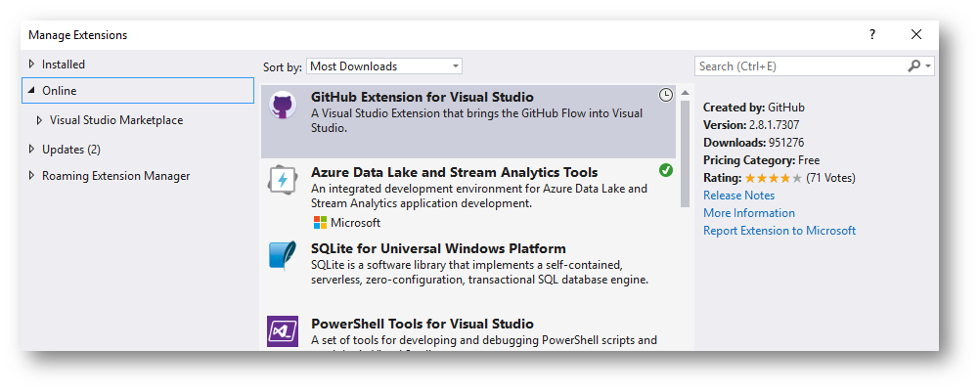
Task: Click the extension list scrollbar thumb
Action: click(x=685, y=153)
